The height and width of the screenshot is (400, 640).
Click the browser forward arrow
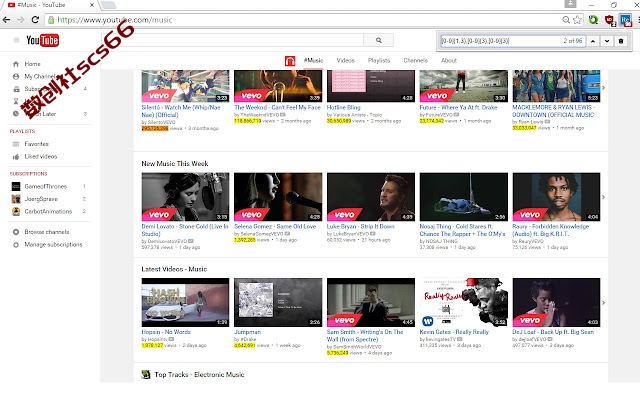click(x=20, y=20)
